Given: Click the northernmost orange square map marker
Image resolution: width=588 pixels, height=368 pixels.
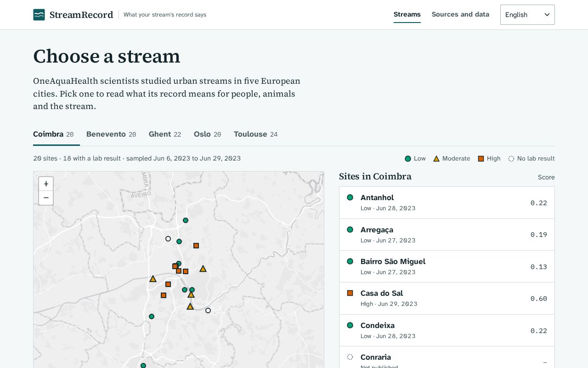Looking at the screenshot, I should pos(196,246).
